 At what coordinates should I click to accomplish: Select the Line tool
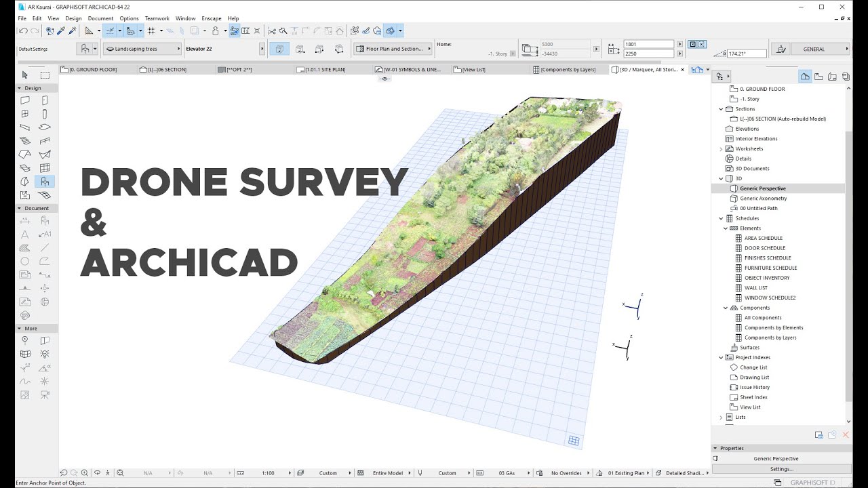(x=45, y=247)
